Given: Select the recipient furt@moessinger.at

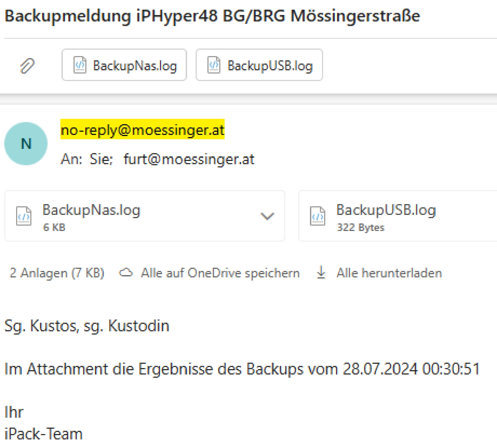Looking at the screenshot, I should 189,159.
